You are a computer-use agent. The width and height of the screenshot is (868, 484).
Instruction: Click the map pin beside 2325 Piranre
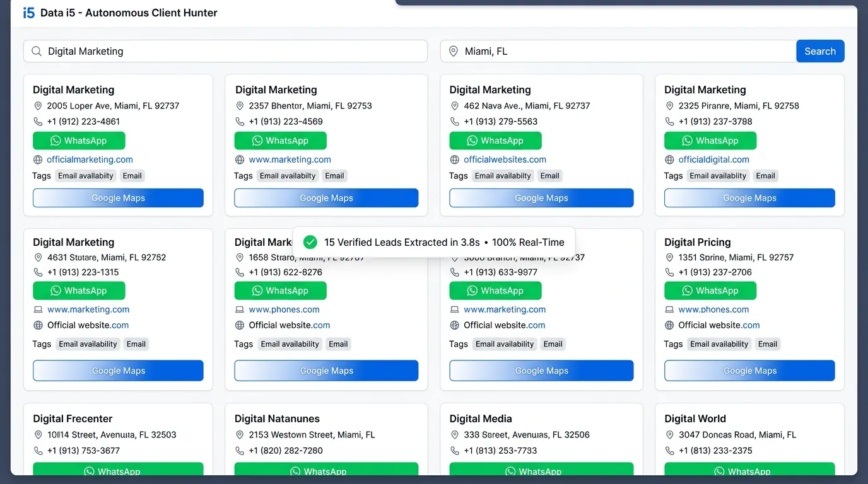[x=669, y=106]
